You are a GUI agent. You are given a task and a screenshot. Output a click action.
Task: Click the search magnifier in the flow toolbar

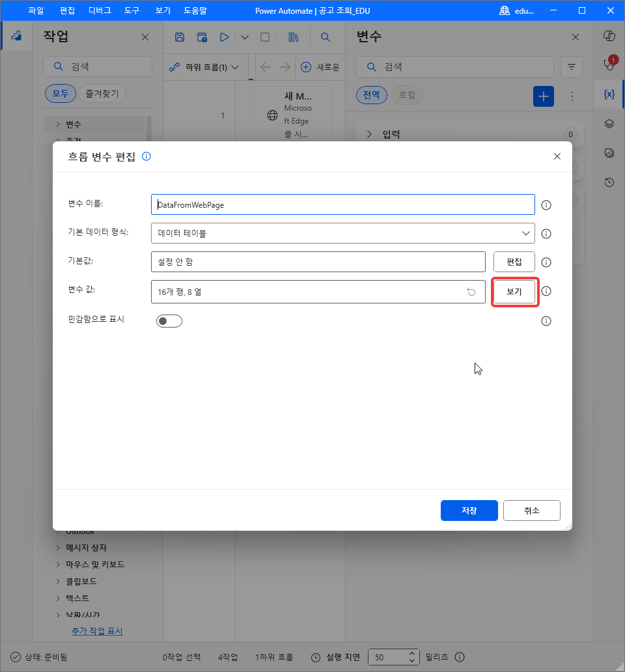pyautogui.click(x=326, y=37)
